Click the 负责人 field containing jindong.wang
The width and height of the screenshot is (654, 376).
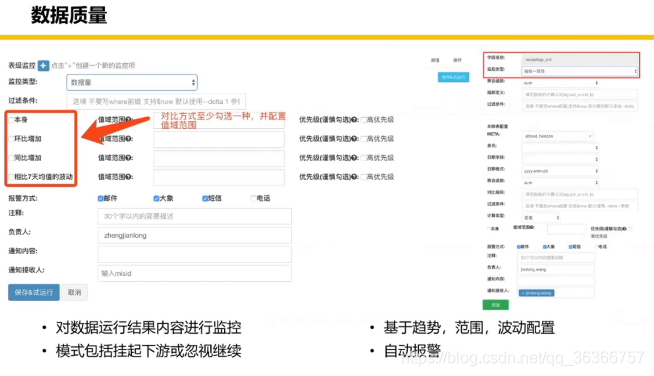[x=556, y=270]
